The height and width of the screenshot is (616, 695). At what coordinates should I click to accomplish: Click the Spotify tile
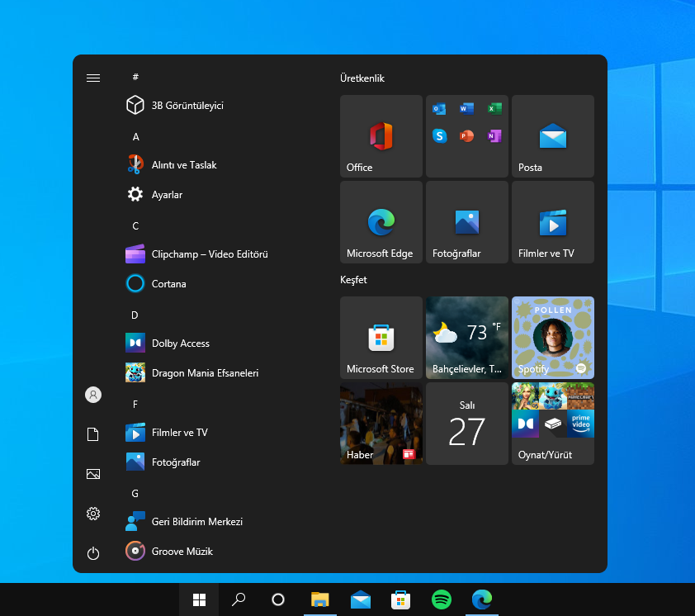552,338
